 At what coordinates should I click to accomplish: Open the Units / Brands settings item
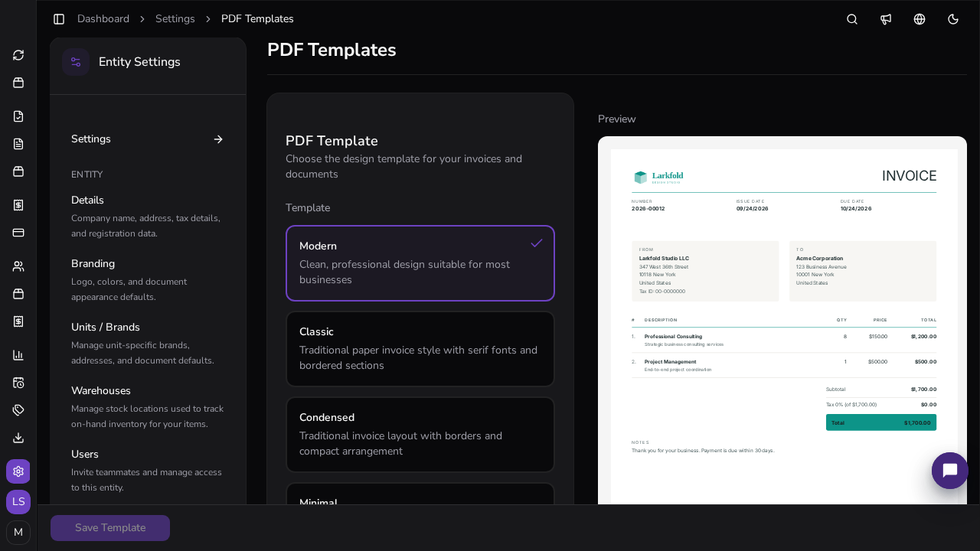click(x=148, y=344)
